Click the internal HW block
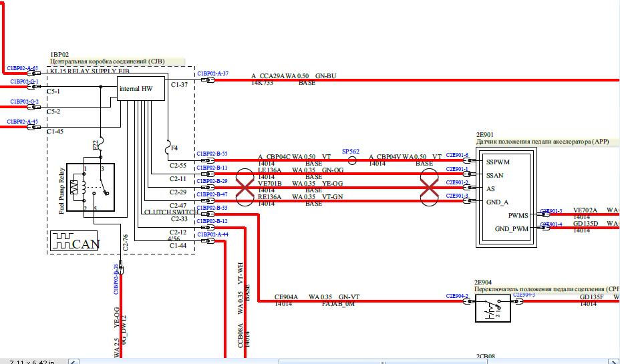620x364 pixels. point(141,89)
